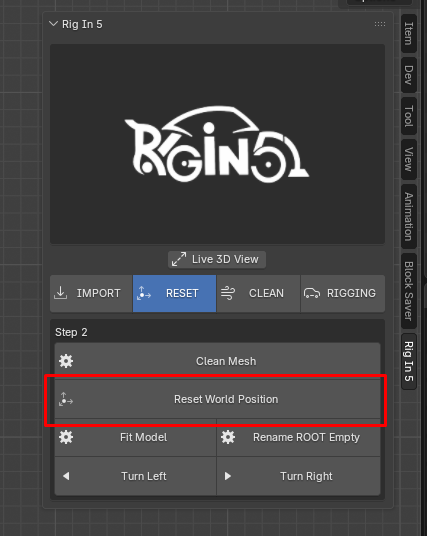Click the Clean Mesh button
The height and width of the screenshot is (536, 427).
point(217,361)
